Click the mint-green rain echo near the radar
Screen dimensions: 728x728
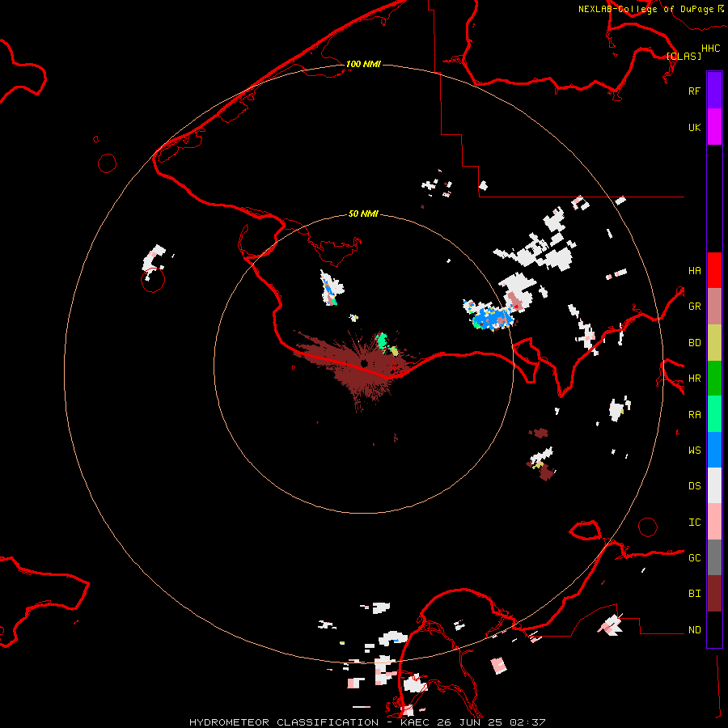[x=382, y=341]
